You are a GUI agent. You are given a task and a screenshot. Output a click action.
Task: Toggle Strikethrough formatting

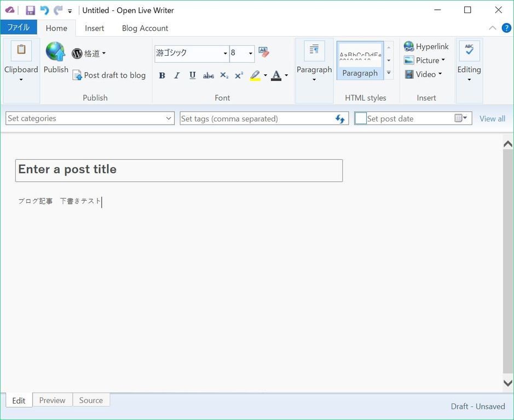(x=208, y=75)
